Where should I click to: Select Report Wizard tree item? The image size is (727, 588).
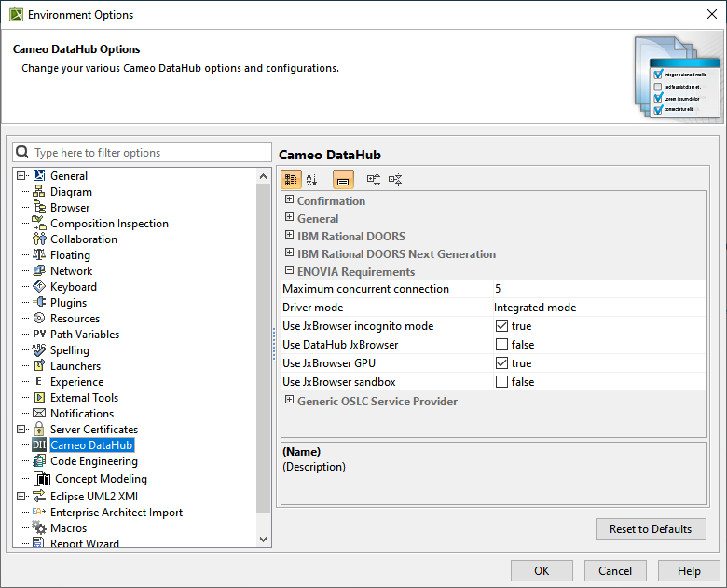click(85, 543)
